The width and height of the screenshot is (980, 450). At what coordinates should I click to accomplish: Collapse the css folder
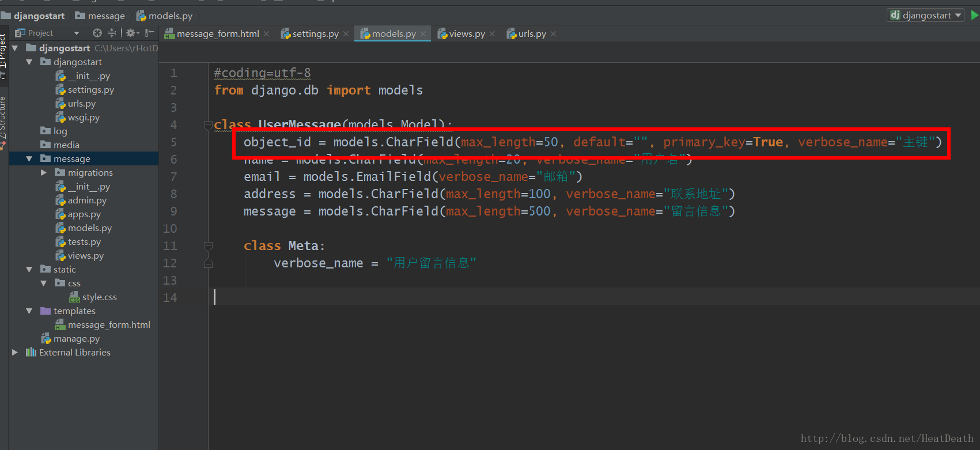(x=43, y=283)
